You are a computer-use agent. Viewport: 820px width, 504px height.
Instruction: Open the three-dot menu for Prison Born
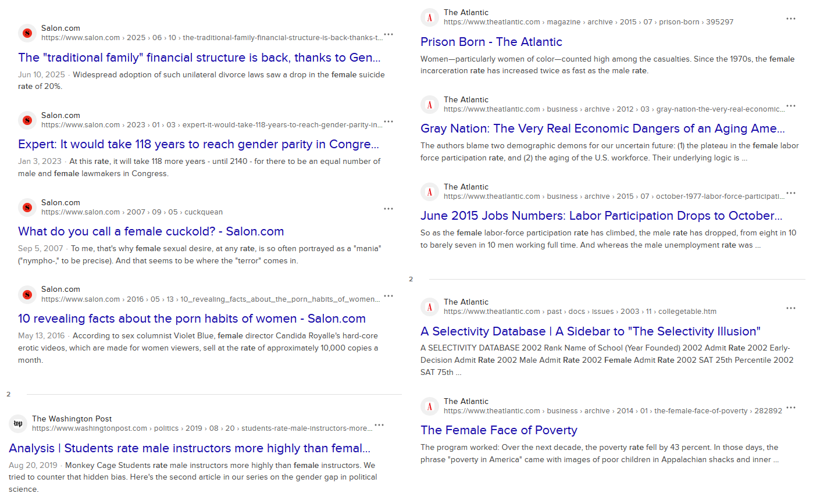(791, 19)
